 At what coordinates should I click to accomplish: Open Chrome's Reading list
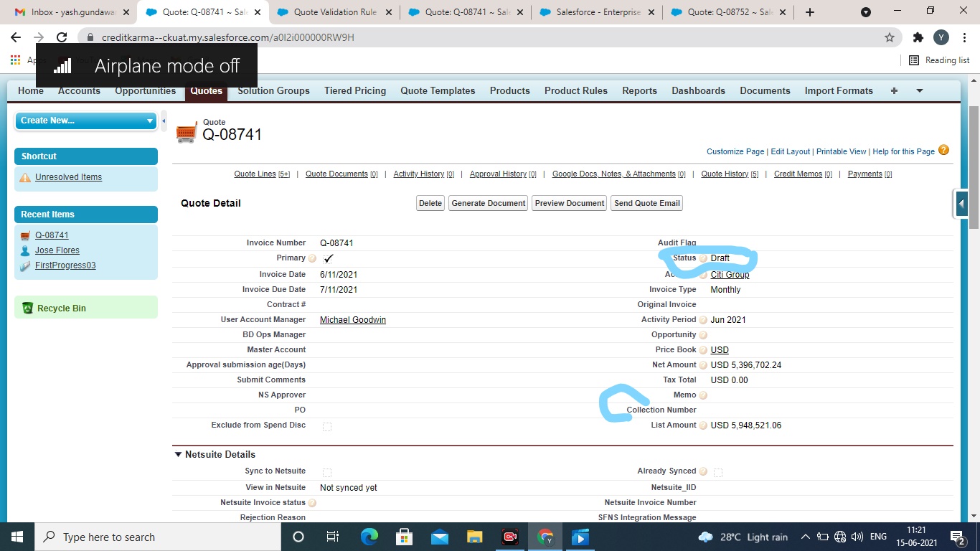point(939,60)
